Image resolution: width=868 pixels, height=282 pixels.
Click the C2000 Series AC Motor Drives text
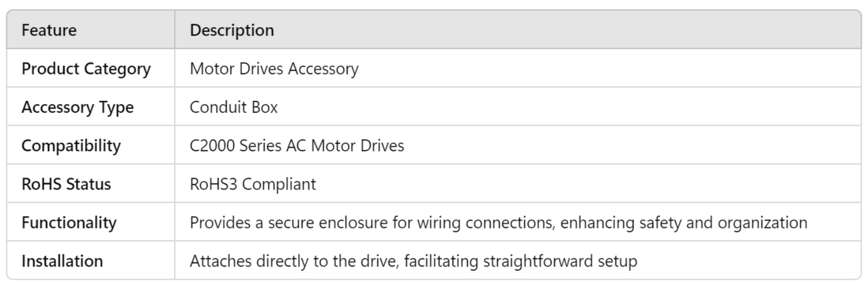pyautogui.click(x=297, y=146)
